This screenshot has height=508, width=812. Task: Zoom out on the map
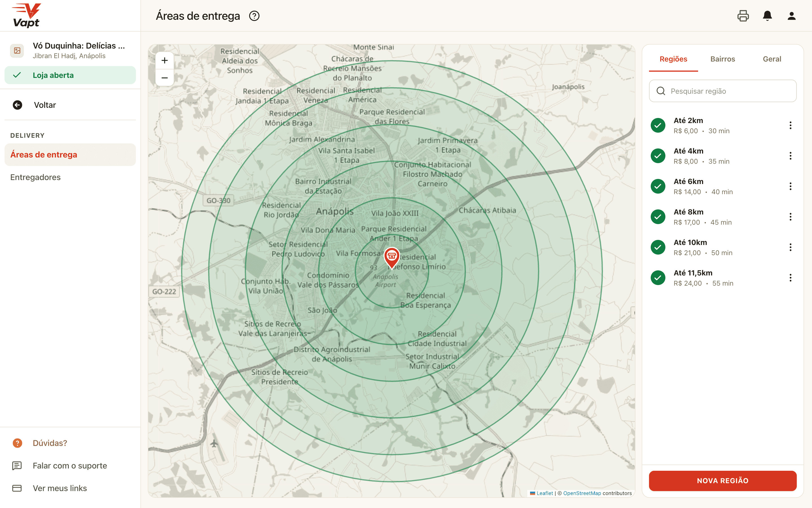click(x=164, y=78)
